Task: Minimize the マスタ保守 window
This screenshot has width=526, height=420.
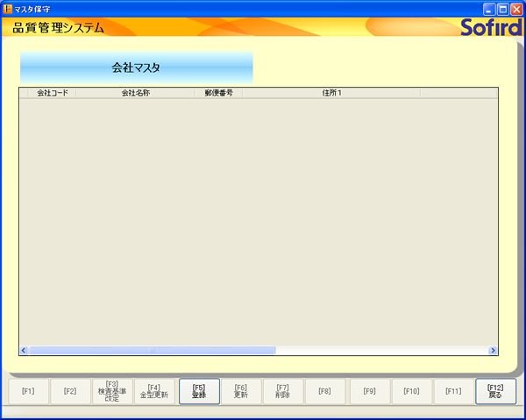Action: pyautogui.click(x=488, y=8)
